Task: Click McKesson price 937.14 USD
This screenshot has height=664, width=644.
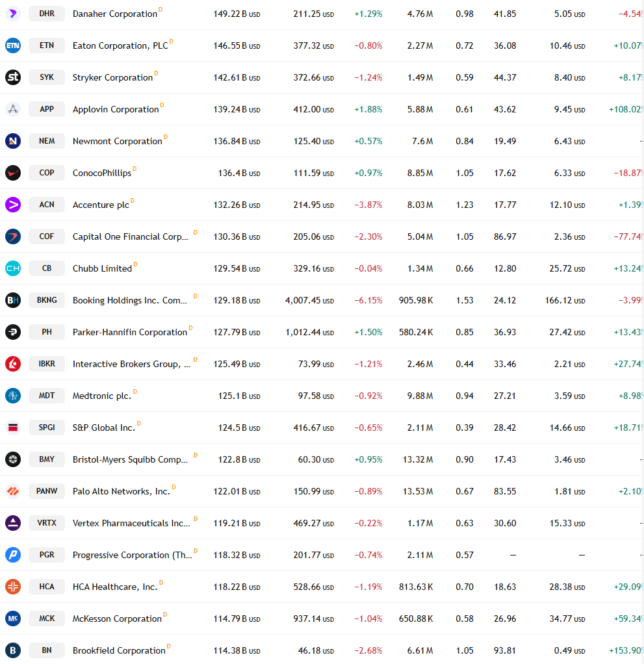Action: [313, 619]
